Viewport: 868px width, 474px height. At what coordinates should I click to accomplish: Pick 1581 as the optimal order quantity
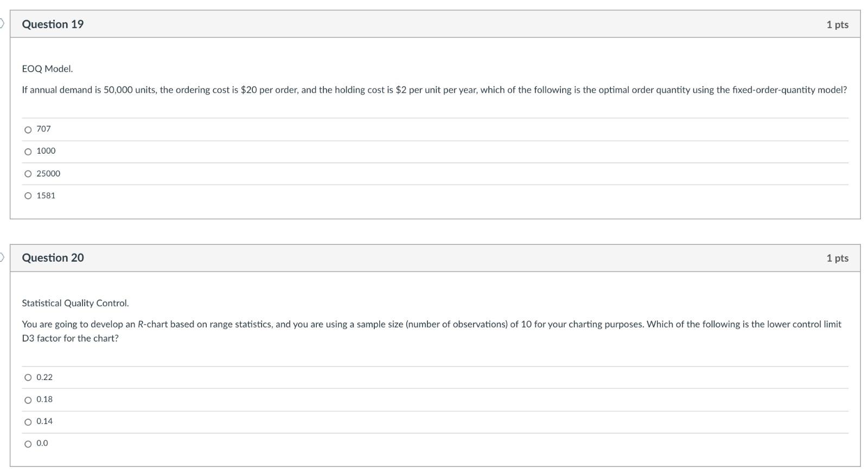(28, 196)
